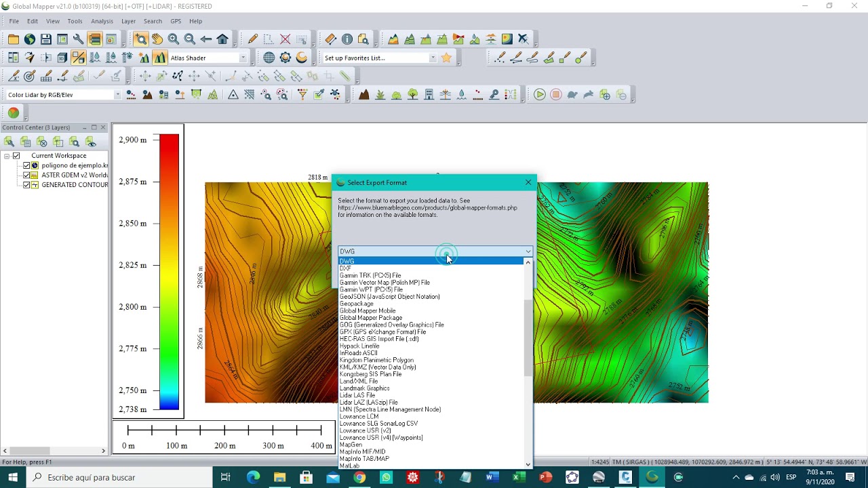This screenshot has height=488, width=868.
Task: Select the Feature Info tool
Action: tap(347, 39)
